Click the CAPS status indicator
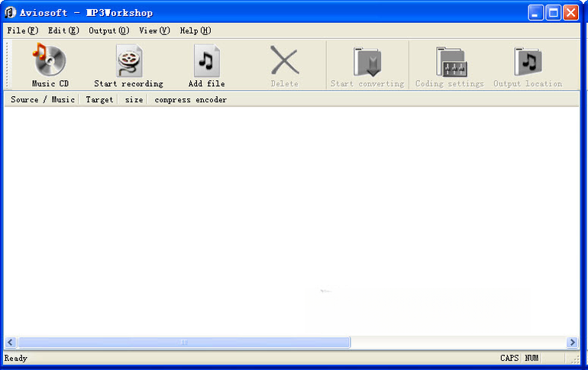The width and height of the screenshot is (588, 370). [509, 358]
